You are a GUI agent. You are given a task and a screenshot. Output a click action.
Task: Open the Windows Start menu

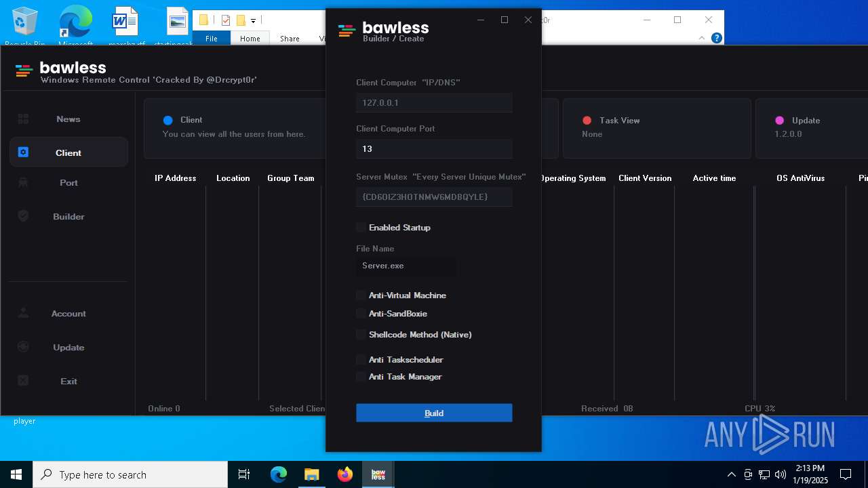click(x=16, y=474)
